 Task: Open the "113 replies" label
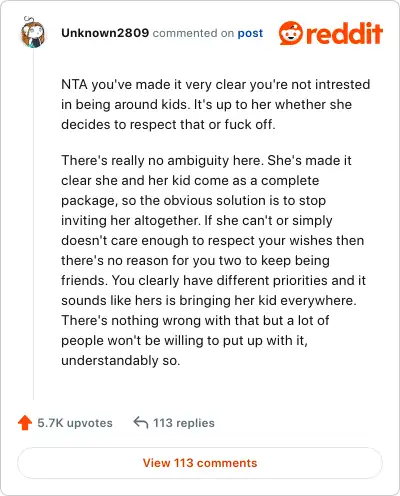click(x=184, y=423)
